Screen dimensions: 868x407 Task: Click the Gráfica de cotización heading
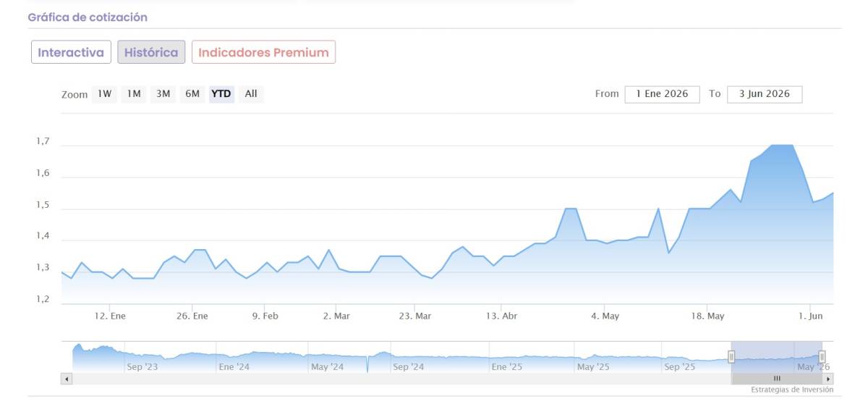click(88, 17)
